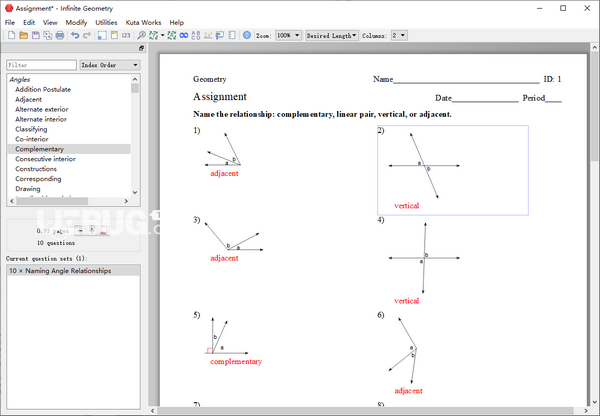The width and height of the screenshot is (600, 416).
Task: Click the Assignment title on the page
Action: (x=220, y=97)
